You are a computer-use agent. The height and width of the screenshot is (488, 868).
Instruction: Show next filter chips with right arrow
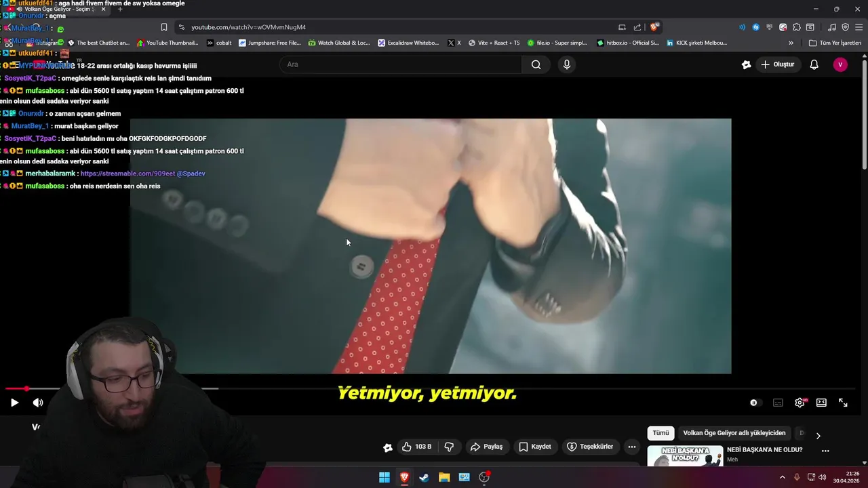818,435
